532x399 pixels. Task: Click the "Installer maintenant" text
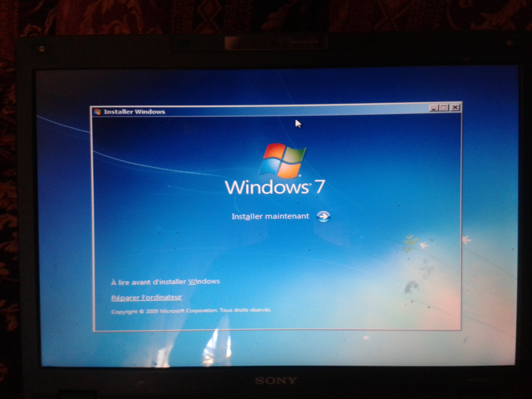[270, 216]
